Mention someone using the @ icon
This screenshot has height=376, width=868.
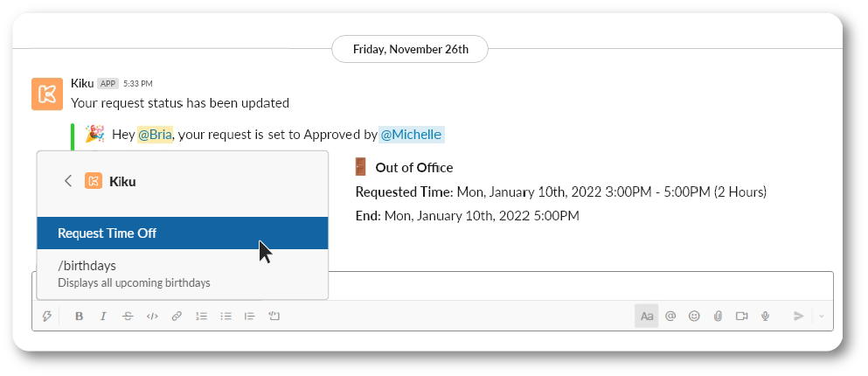click(x=670, y=317)
